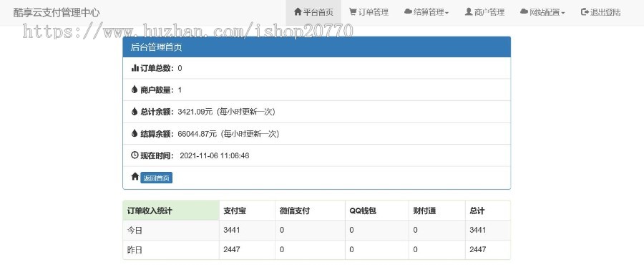Click the 今日 row label
This screenshot has height=265, width=644.
coord(135,231)
